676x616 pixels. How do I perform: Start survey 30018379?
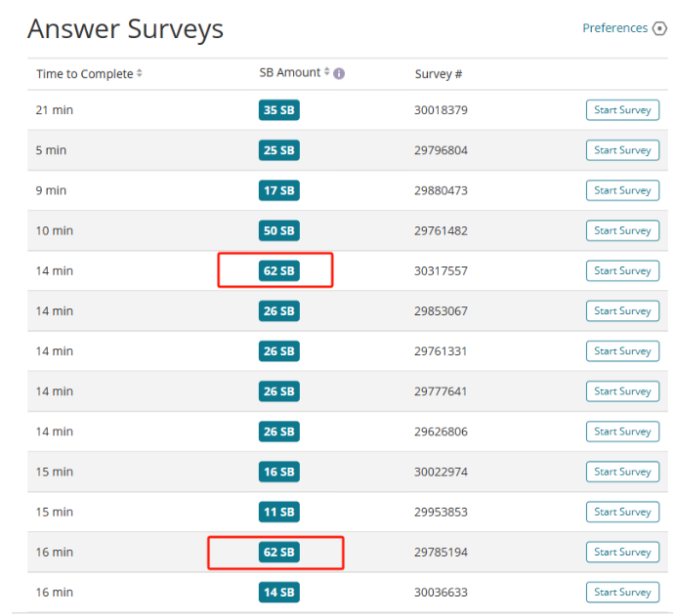coord(622,110)
